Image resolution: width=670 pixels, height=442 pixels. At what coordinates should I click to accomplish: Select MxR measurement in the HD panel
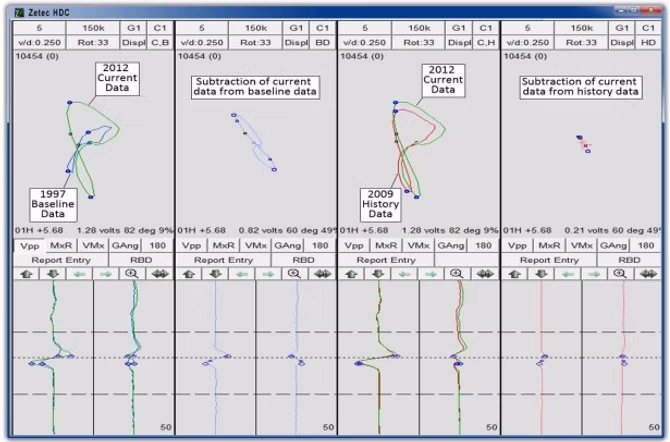[x=549, y=246]
